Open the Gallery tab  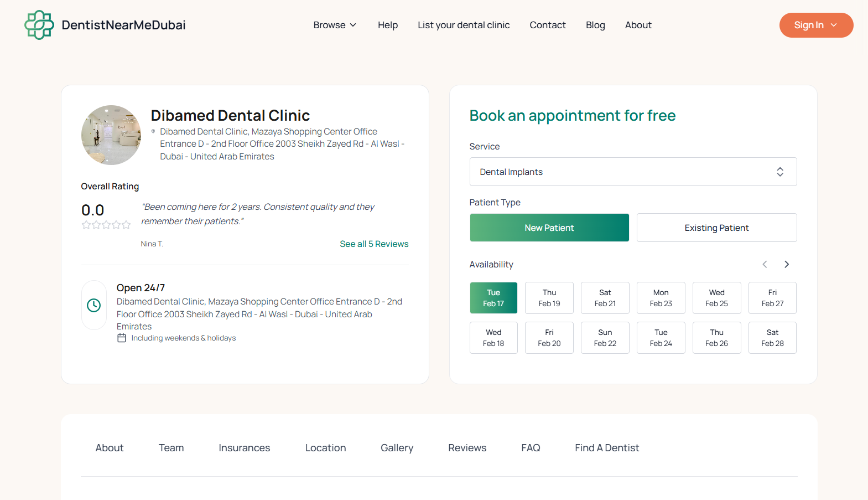click(396, 447)
